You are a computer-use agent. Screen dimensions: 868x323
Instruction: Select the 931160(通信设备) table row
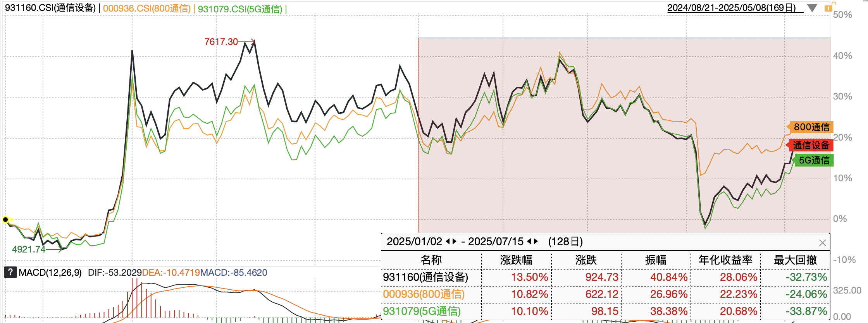pyautogui.click(x=605, y=277)
